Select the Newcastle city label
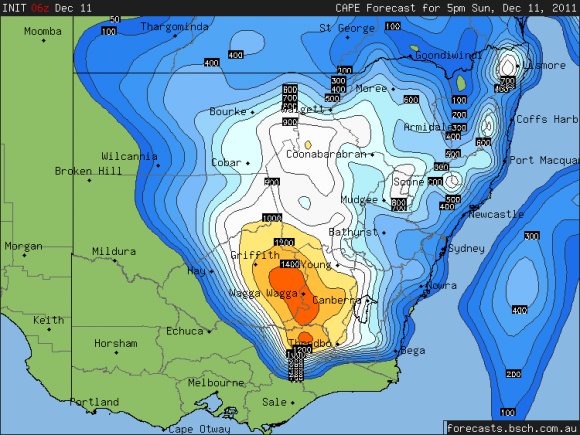Viewport: 580px width, 435px height. (496, 214)
